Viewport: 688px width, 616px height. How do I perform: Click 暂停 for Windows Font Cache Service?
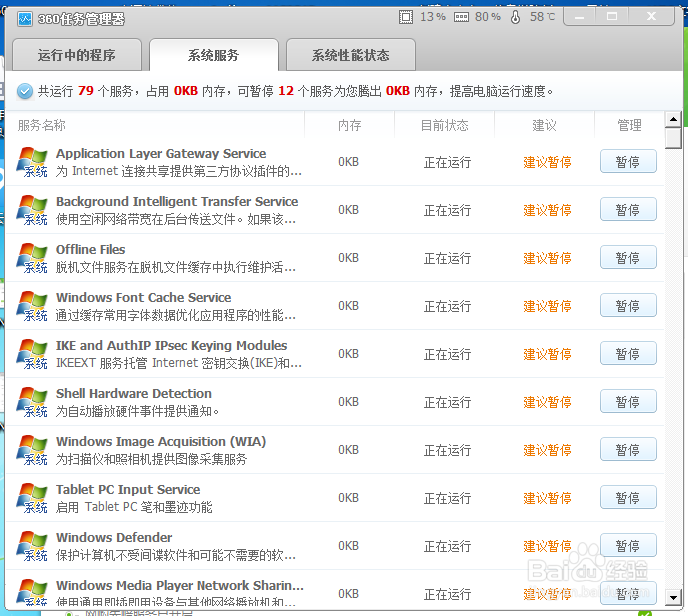point(628,305)
